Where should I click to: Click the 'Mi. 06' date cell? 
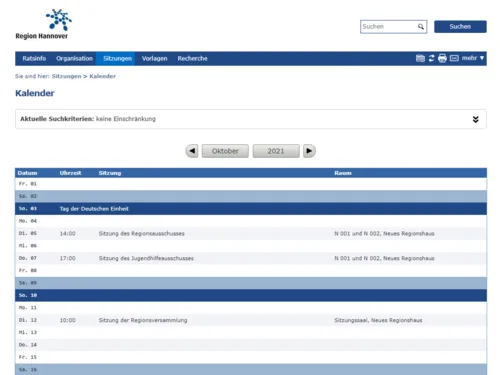[x=28, y=246]
